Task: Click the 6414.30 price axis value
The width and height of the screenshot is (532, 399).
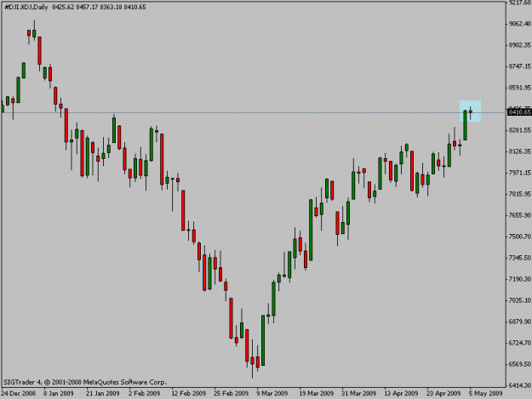Action: [x=520, y=385]
